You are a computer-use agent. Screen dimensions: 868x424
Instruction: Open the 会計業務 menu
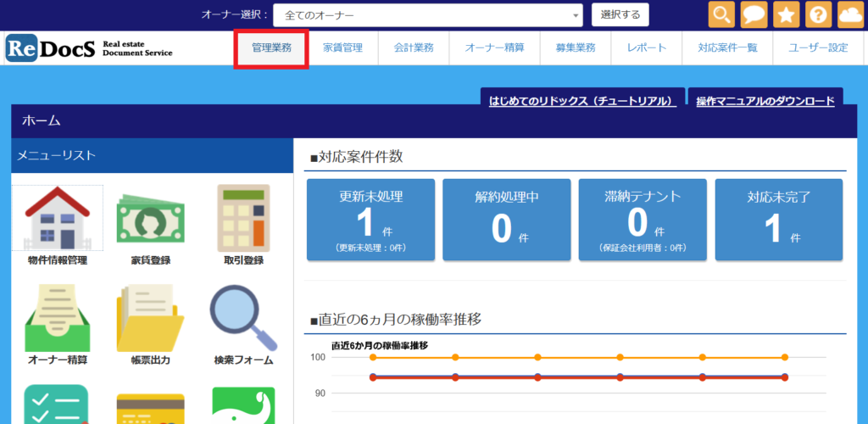tap(414, 48)
